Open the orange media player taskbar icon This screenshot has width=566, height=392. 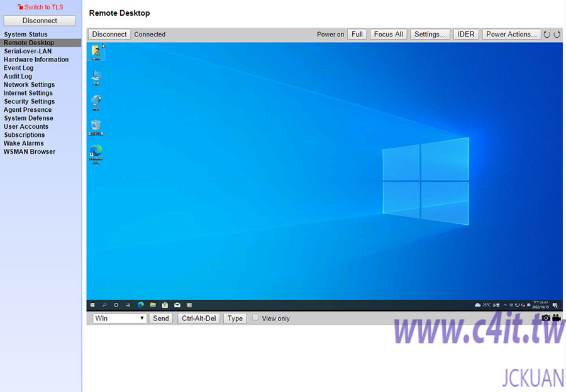pyautogui.click(x=189, y=305)
